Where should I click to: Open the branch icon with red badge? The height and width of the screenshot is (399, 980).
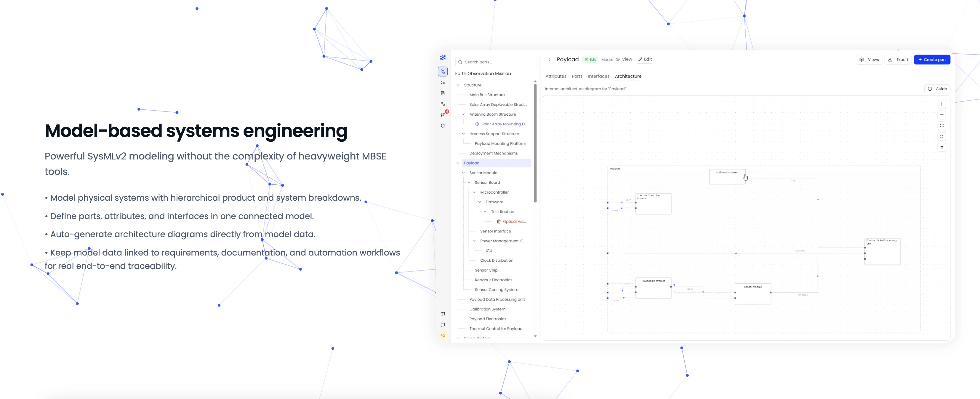point(443,115)
